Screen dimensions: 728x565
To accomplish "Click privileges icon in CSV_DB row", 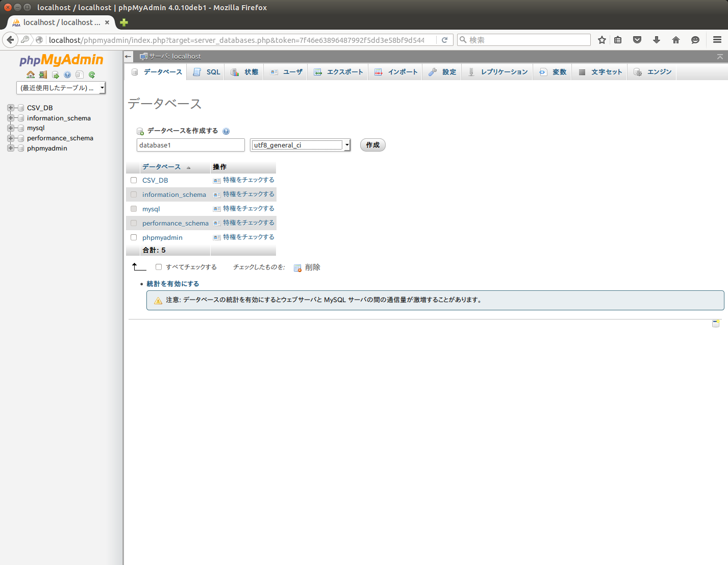I will point(217,181).
